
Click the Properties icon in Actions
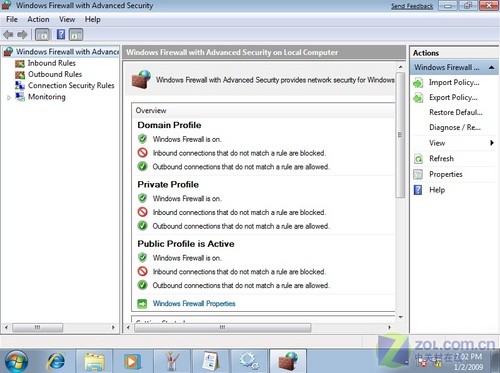tap(418, 174)
